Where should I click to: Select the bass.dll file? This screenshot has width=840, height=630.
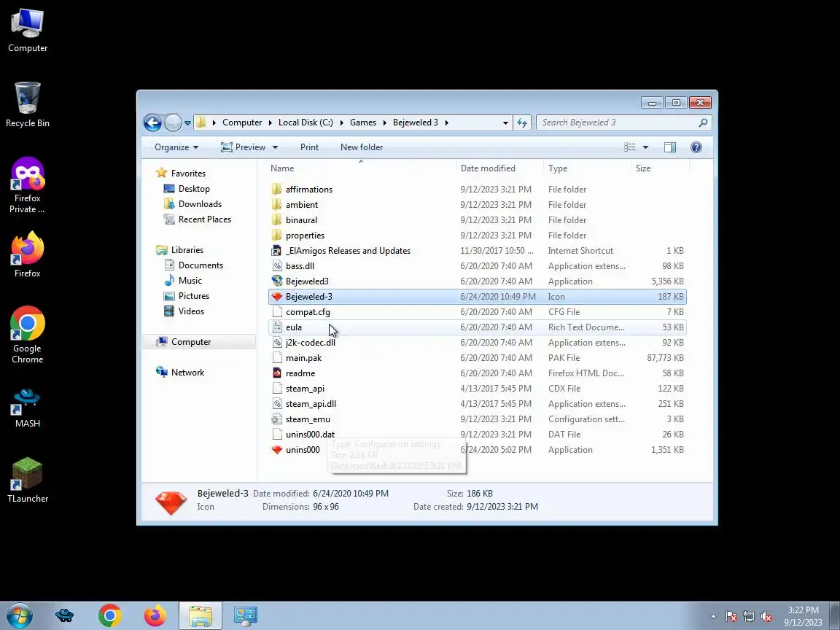coord(478,266)
